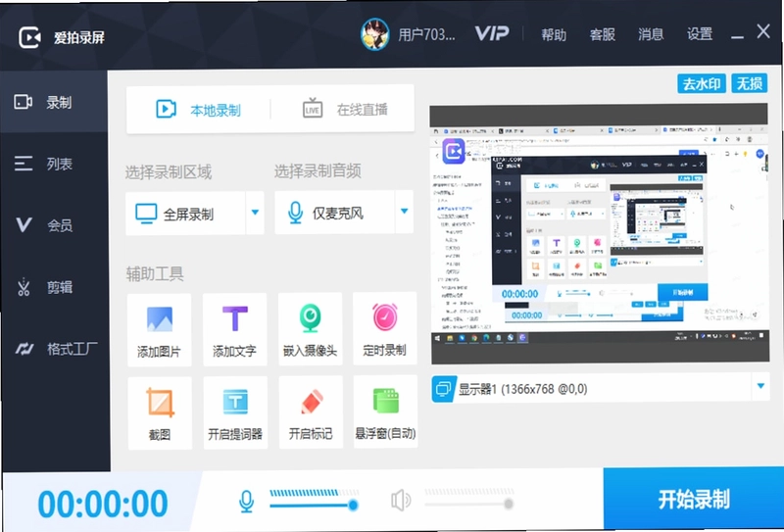
Task: Switch to 在线直播 live streaming tab
Action: pyautogui.click(x=345, y=109)
